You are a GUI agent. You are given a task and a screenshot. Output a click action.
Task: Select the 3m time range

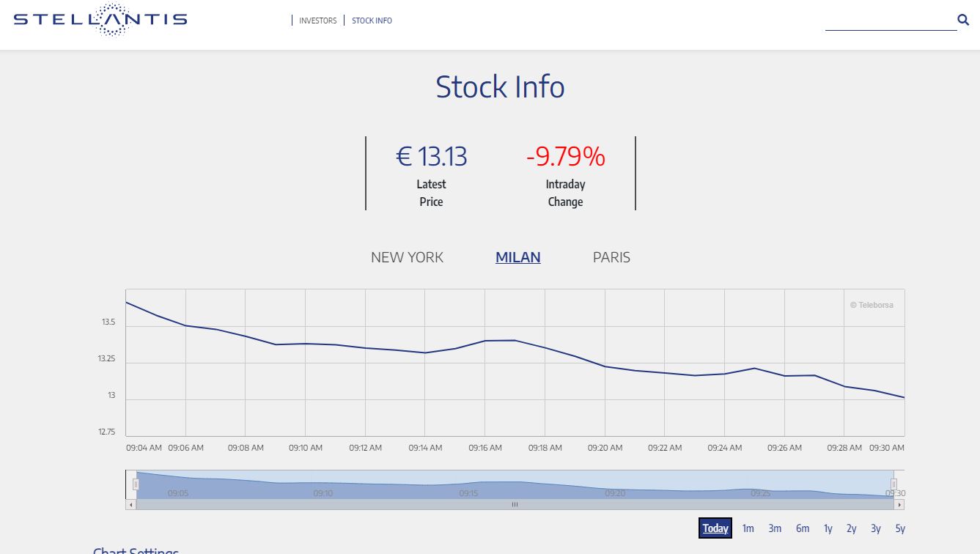(x=775, y=528)
